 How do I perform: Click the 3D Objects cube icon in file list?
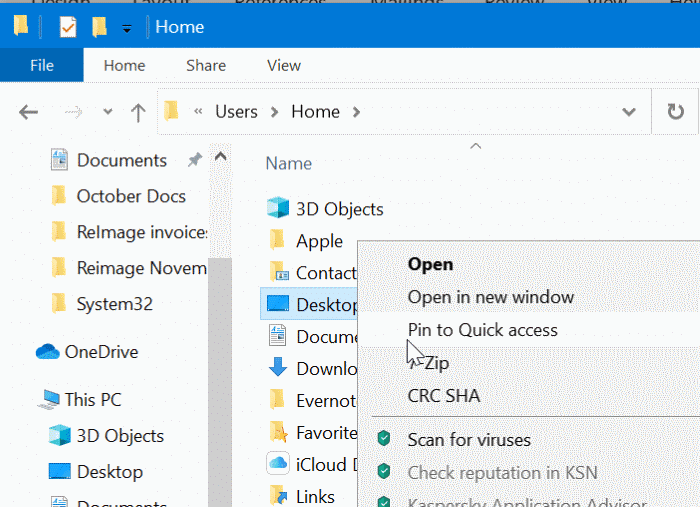pos(278,208)
